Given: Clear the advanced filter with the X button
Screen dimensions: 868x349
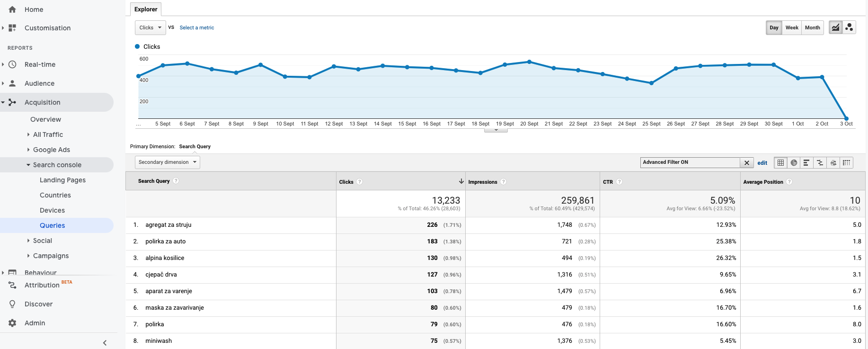Looking at the screenshot, I should pos(747,162).
